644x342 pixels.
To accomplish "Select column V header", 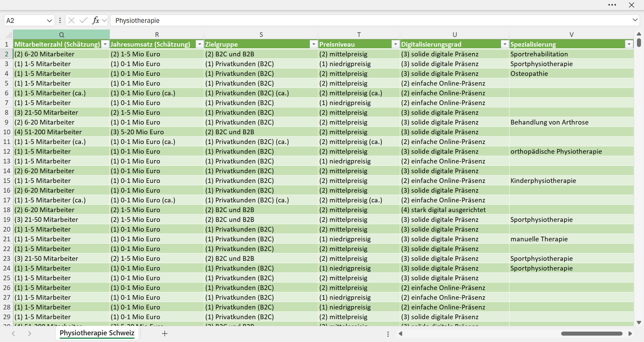I will click(x=571, y=35).
